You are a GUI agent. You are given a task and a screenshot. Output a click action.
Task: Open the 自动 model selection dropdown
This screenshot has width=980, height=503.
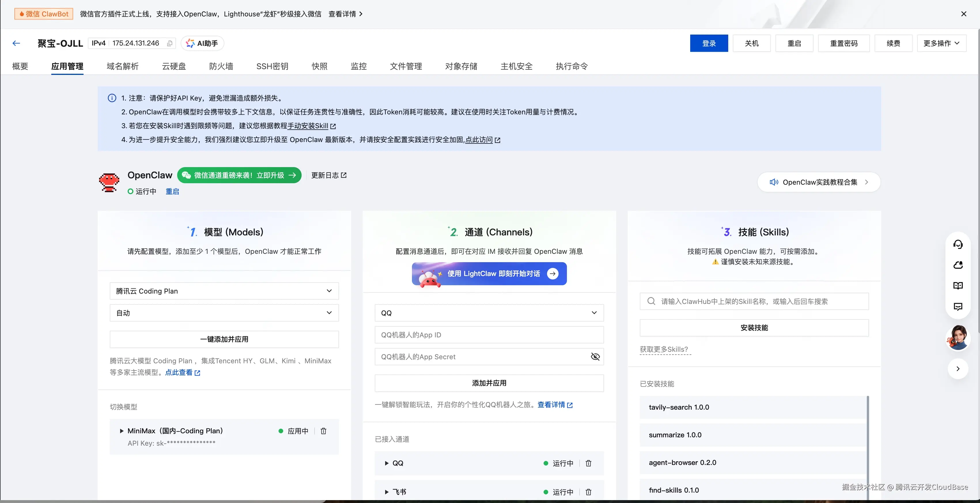(x=224, y=313)
